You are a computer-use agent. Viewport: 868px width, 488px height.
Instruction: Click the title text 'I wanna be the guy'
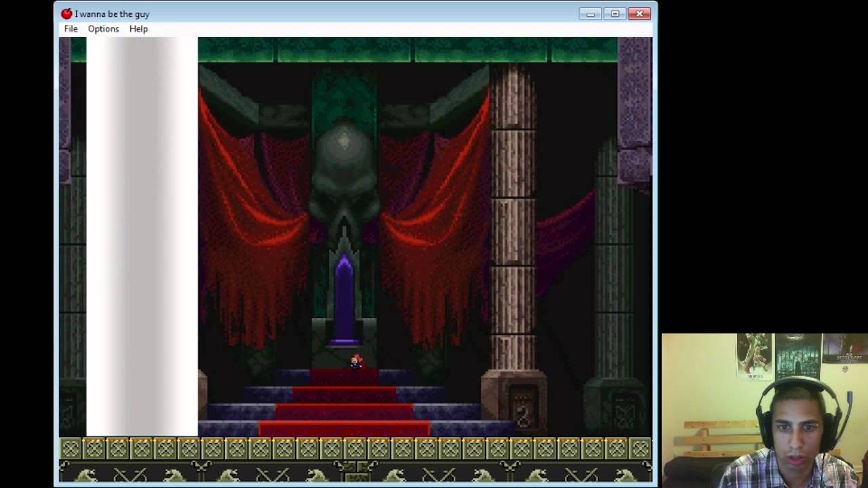pos(112,14)
